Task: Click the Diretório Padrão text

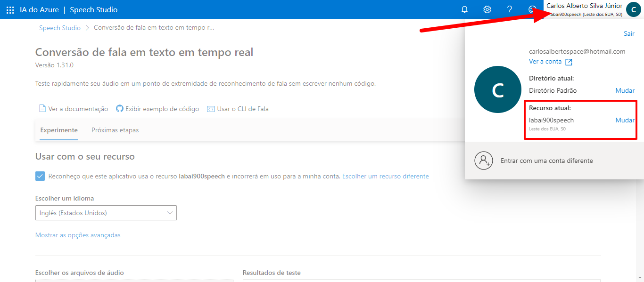Action: 553,90
